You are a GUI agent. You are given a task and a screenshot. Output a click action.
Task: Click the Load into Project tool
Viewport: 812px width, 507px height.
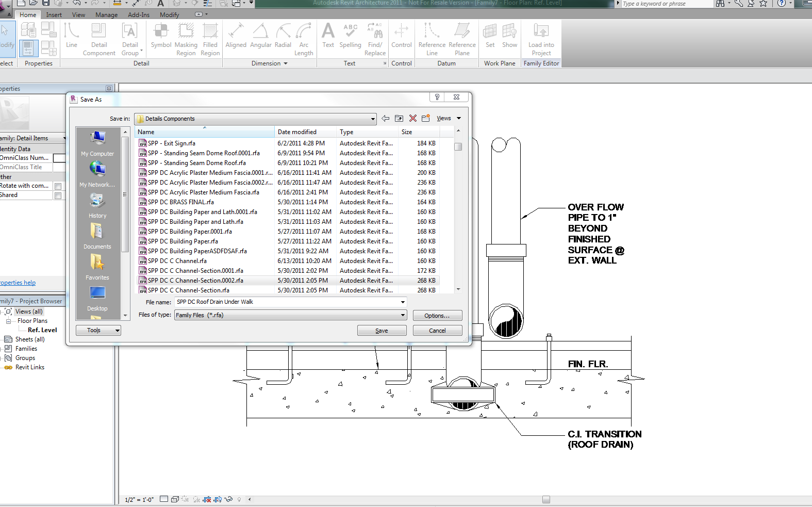point(541,39)
